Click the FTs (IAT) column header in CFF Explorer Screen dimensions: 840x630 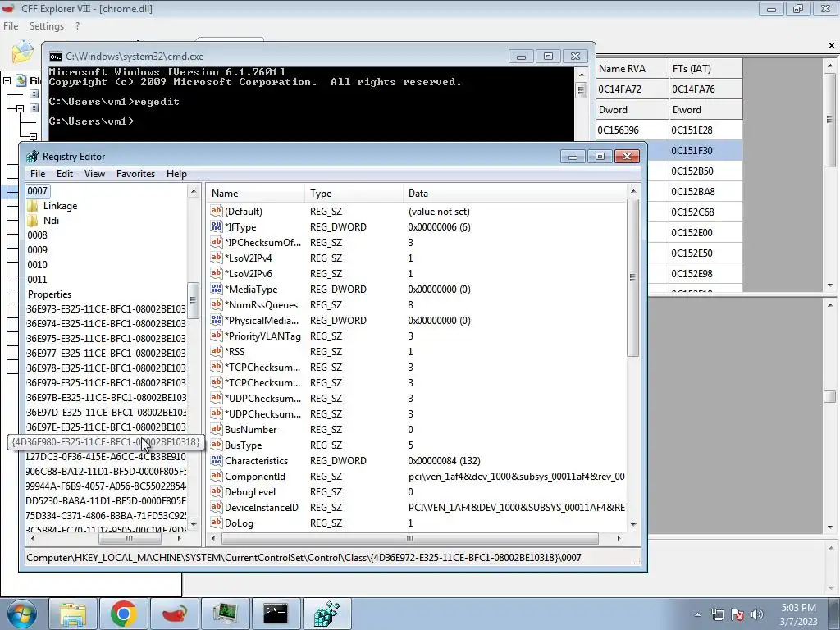pyautogui.click(x=706, y=69)
